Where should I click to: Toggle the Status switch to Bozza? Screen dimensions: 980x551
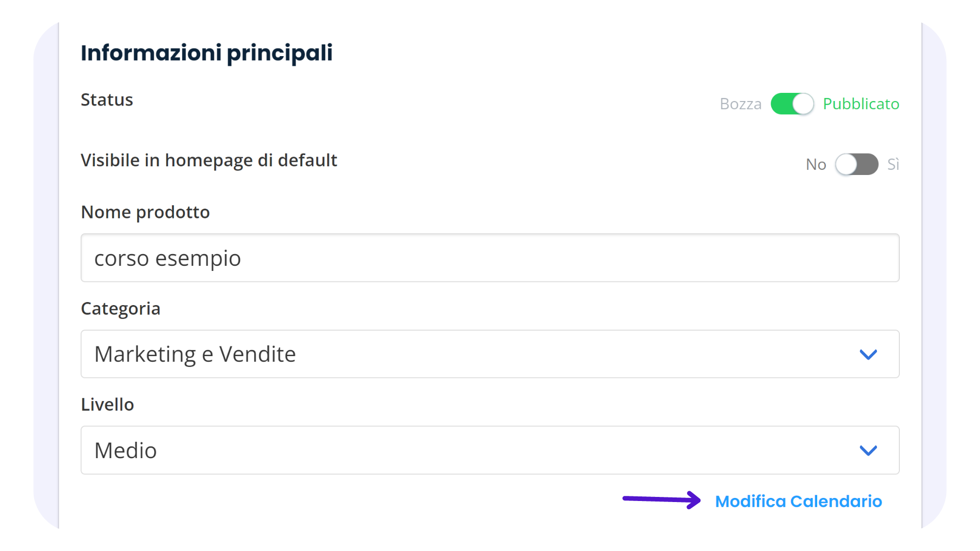click(792, 104)
